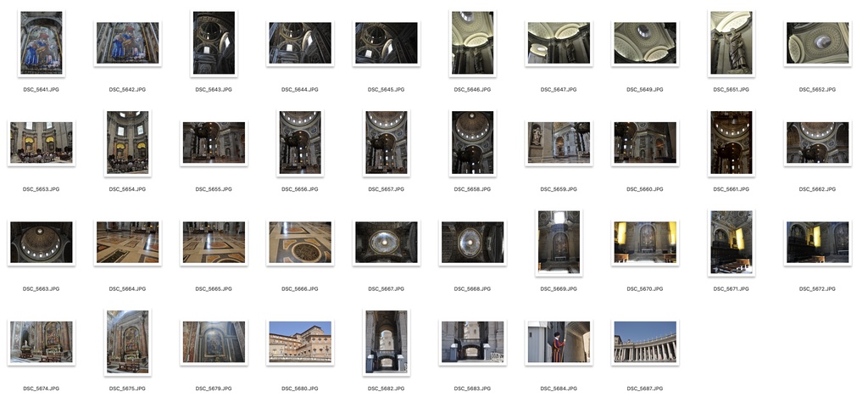Click the file name label DSC_5670.JPG
Screen dimensions: 868x397
point(645,288)
